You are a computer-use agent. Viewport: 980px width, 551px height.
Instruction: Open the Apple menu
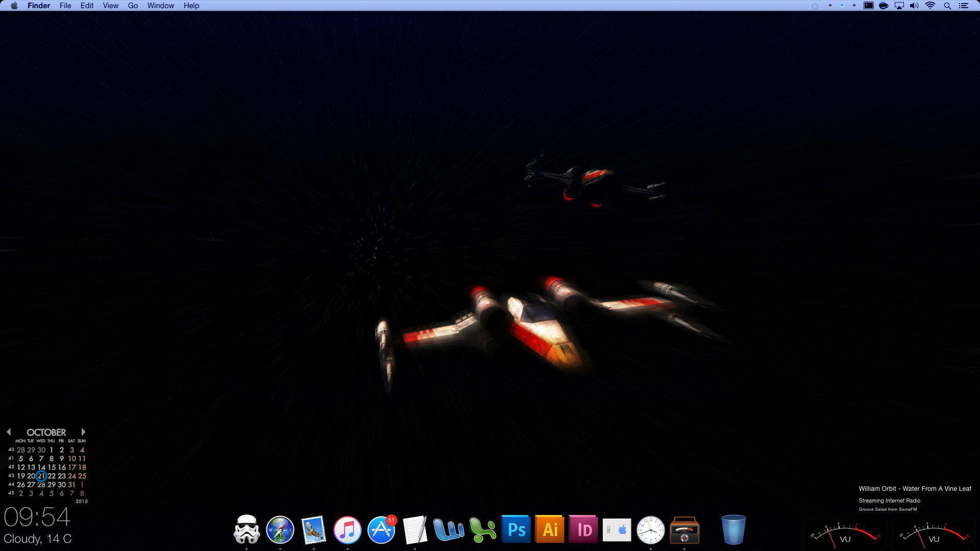14,6
